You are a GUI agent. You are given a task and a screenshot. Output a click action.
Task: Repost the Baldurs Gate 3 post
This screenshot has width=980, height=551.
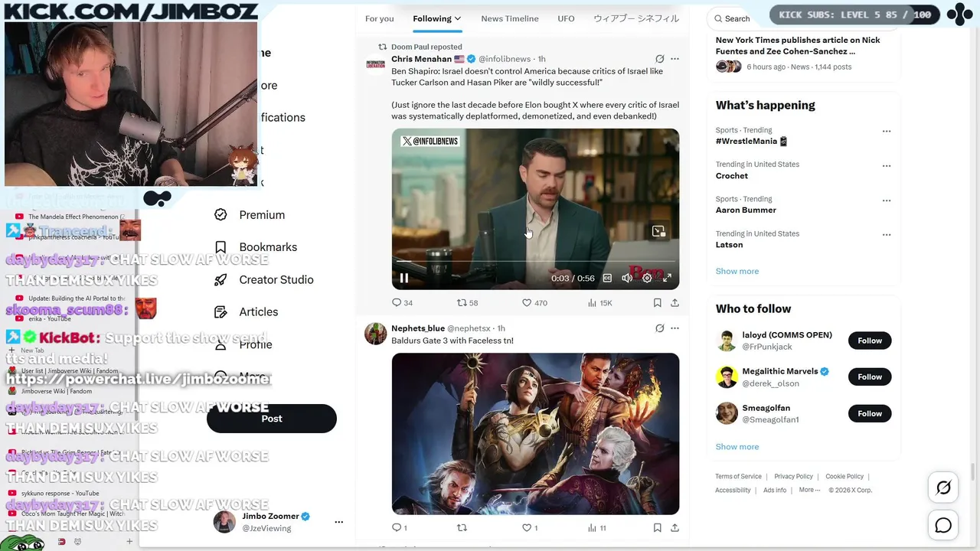click(462, 527)
